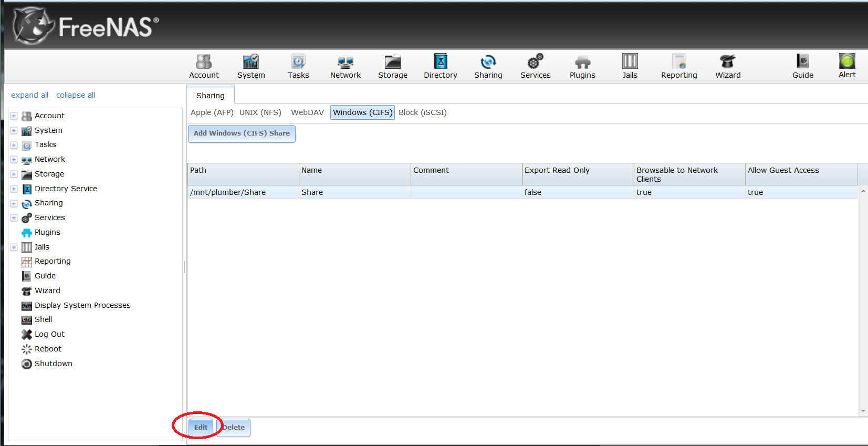Sort by the Comment column header

click(466, 174)
